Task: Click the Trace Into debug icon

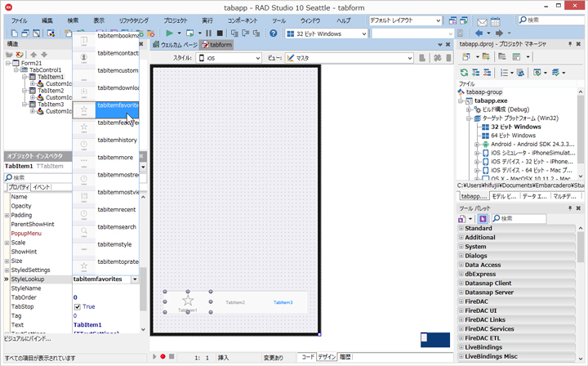Action: point(234,33)
